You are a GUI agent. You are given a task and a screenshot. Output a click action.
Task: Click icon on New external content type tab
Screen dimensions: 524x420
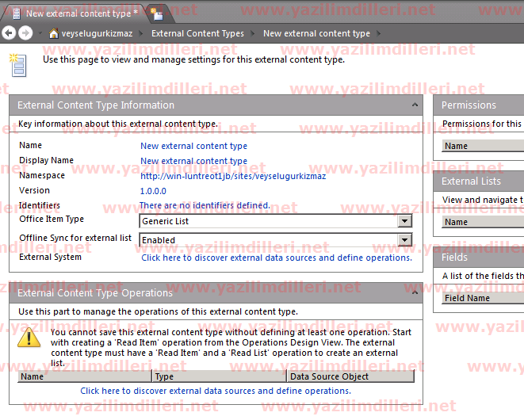point(14,13)
